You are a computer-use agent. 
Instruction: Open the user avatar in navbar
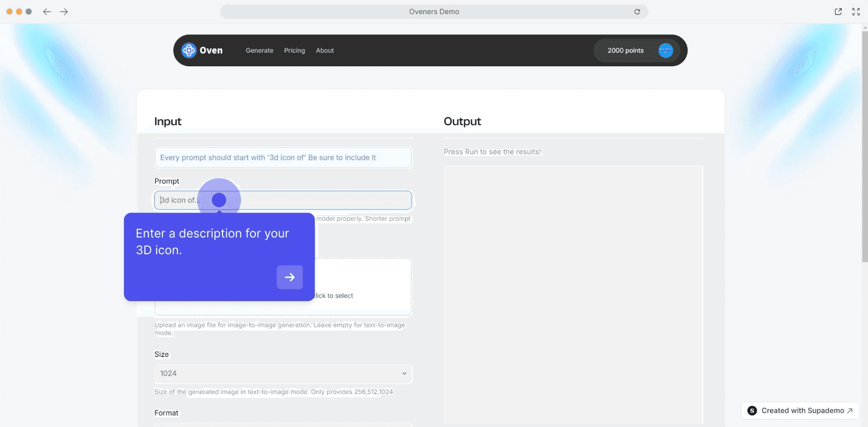[x=666, y=51]
